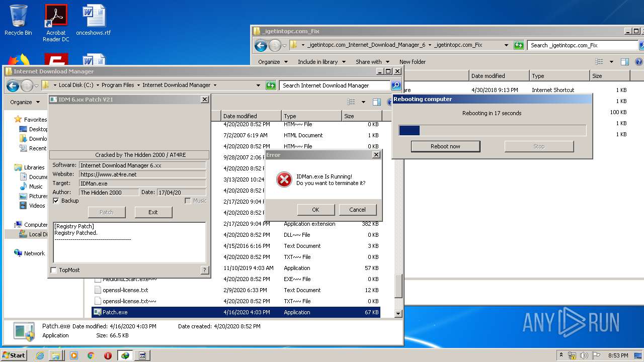Click the back arrow in Internet Download Manager window
This screenshot has height=362, width=644.
pyautogui.click(x=13, y=85)
